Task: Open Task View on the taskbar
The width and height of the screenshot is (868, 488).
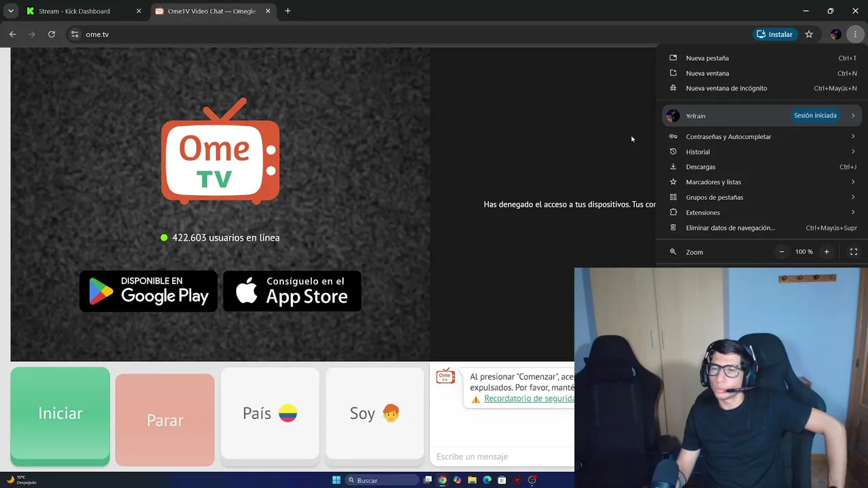Action: (x=428, y=480)
